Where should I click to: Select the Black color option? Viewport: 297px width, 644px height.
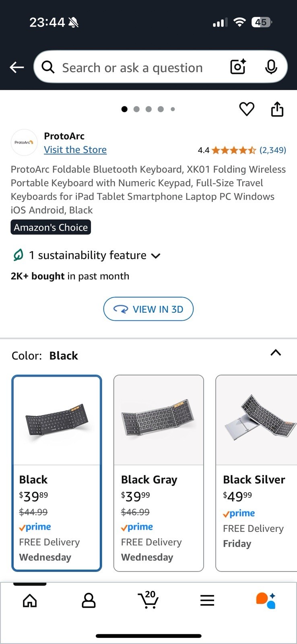57,473
